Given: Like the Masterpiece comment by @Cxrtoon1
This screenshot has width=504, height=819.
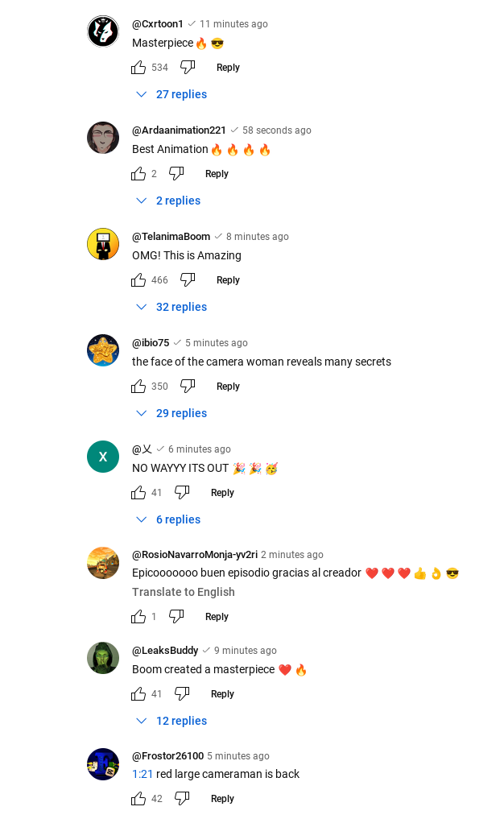Looking at the screenshot, I should [138, 68].
